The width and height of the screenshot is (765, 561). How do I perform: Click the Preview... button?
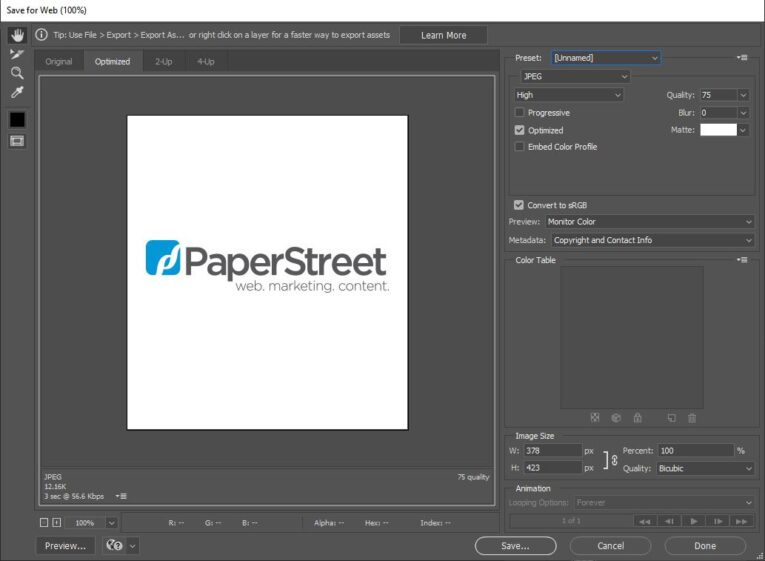(65, 545)
